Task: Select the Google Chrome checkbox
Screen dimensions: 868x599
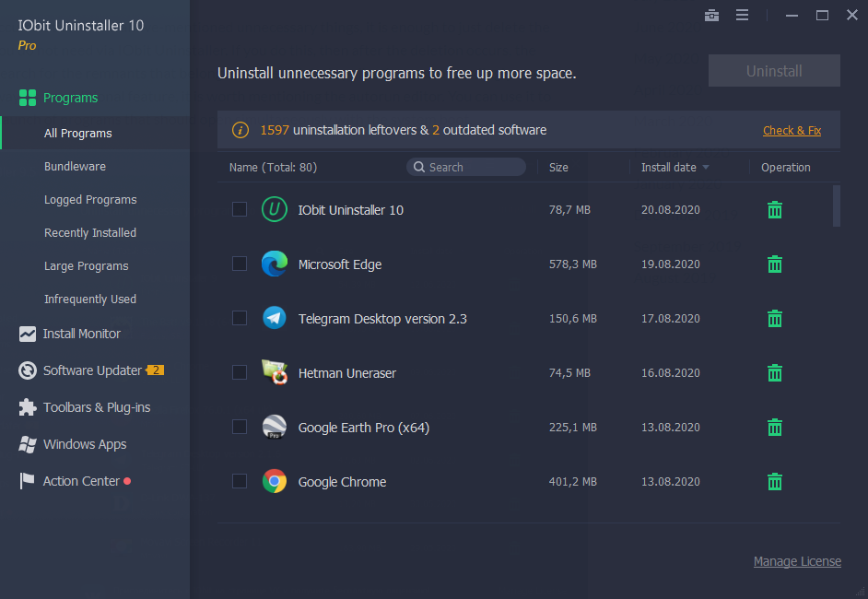Action: (240, 481)
